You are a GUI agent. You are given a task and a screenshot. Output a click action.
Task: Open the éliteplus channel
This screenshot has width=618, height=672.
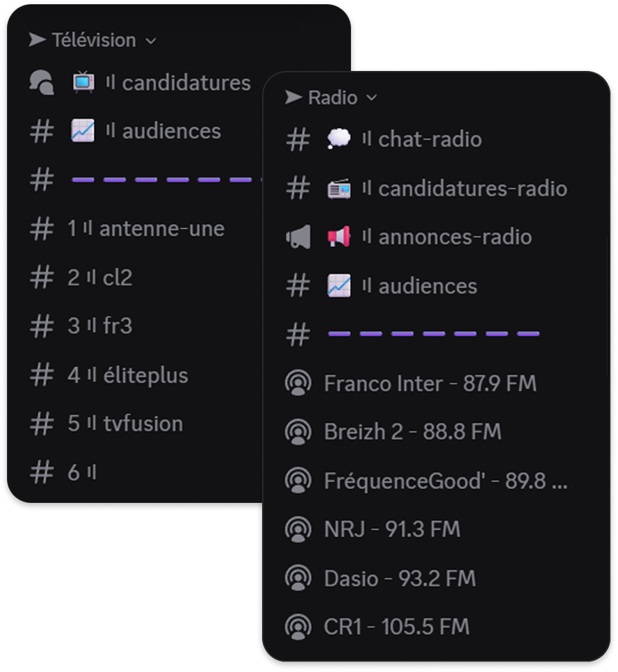point(147,374)
